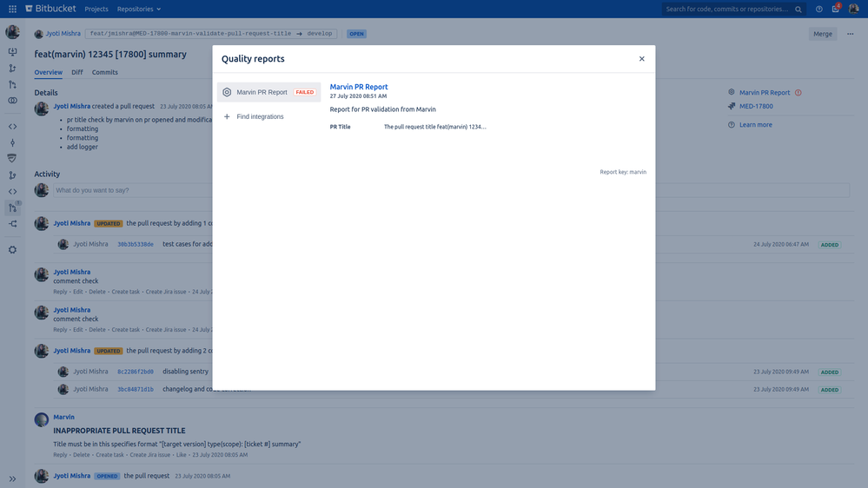This screenshot has width=868, height=488.
Task: Open the Marvin PR Report title link in dialog
Action: click(x=359, y=87)
